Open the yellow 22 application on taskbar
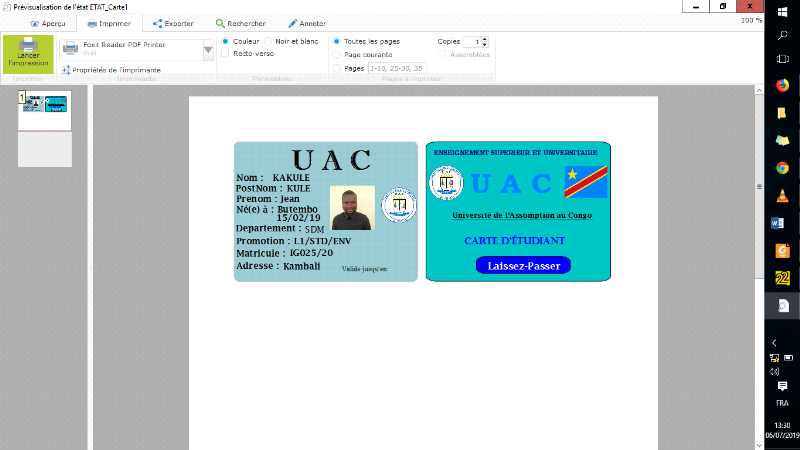 click(782, 278)
